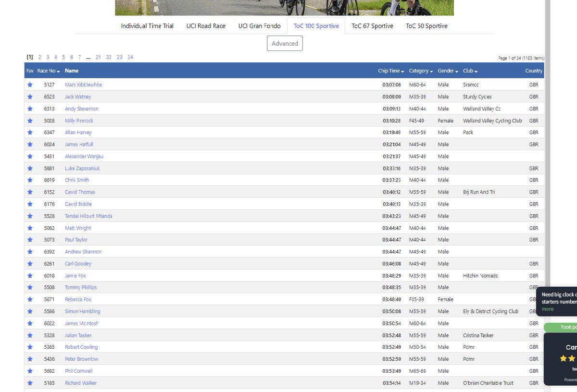
Task: Favourite Mark Kibblewhite with the star
Action: (30, 85)
